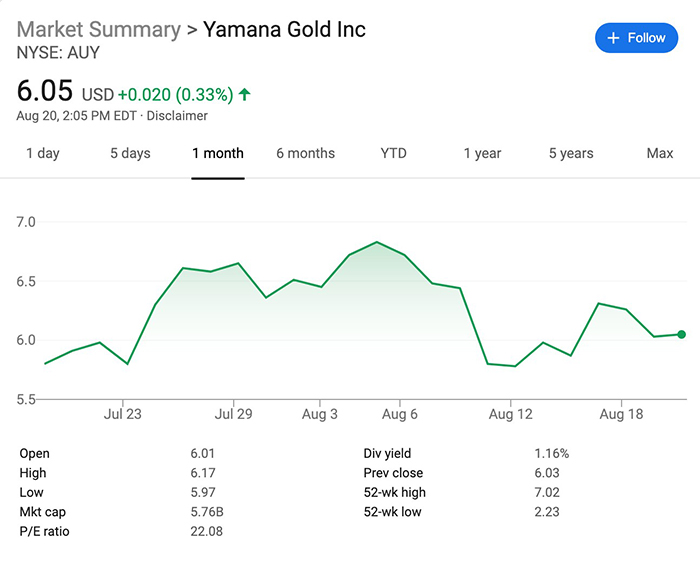Image resolution: width=700 pixels, height=565 pixels.
Task: Select the 1 day tab
Action: pos(42,154)
